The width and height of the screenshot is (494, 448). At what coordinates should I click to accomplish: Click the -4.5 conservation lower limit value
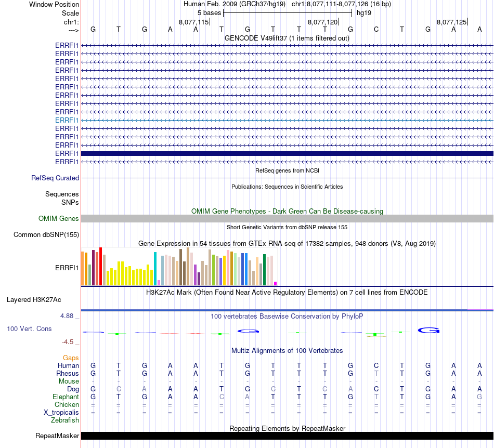68,342
